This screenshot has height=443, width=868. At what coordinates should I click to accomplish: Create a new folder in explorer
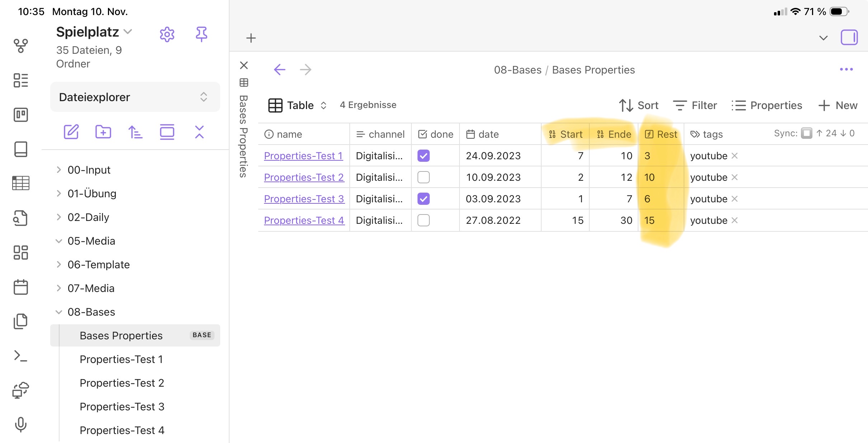tap(103, 132)
